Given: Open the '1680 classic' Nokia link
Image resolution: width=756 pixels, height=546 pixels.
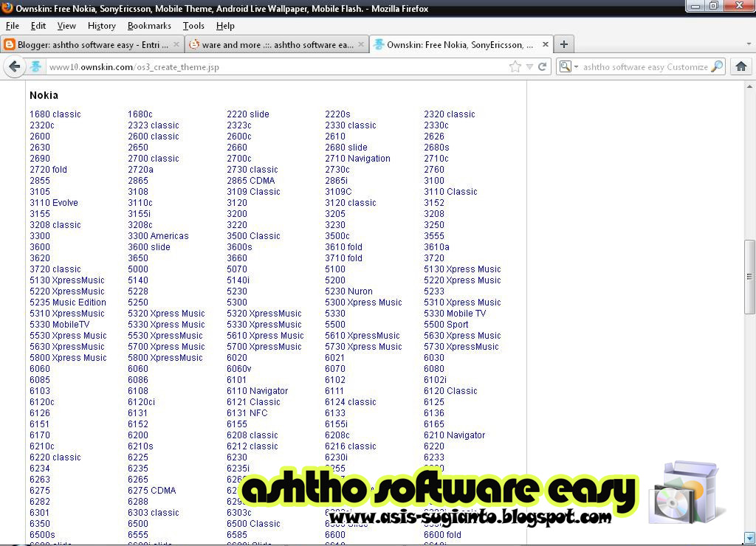Looking at the screenshot, I should (x=55, y=114).
